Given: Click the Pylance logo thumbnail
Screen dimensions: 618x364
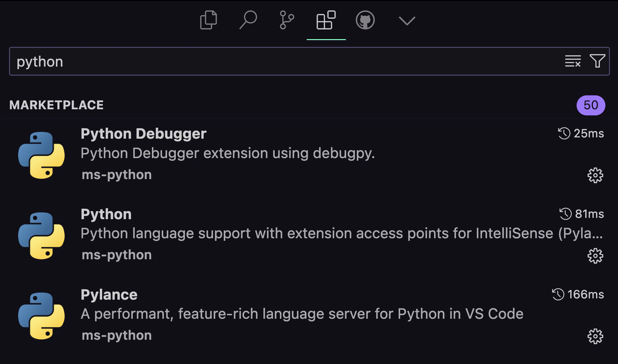Looking at the screenshot, I should click(41, 316).
